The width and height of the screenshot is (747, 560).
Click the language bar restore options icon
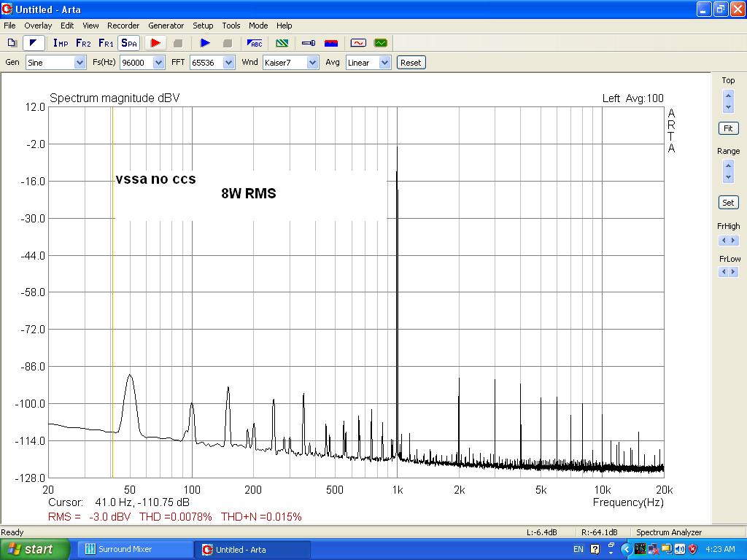pyautogui.click(x=611, y=546)
